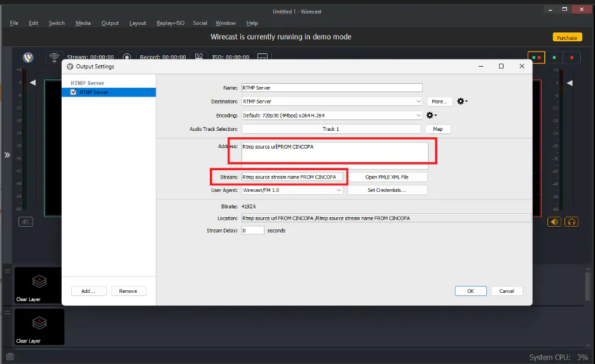Select RTMP Server group header in list
The width and height of the screenshot is (595, 364).
pos(87,83)
